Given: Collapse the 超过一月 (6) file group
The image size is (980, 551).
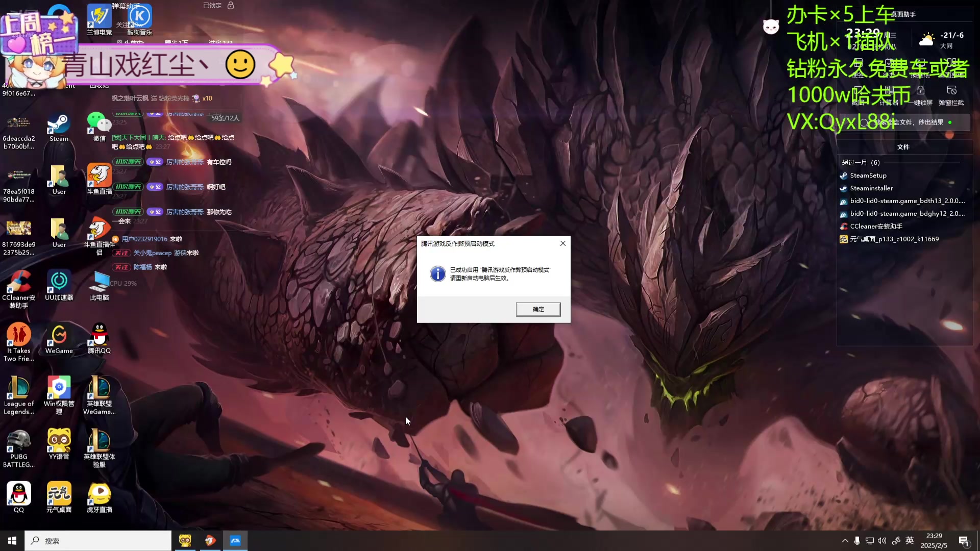Looking at the screenshot, I should point(861,162).
